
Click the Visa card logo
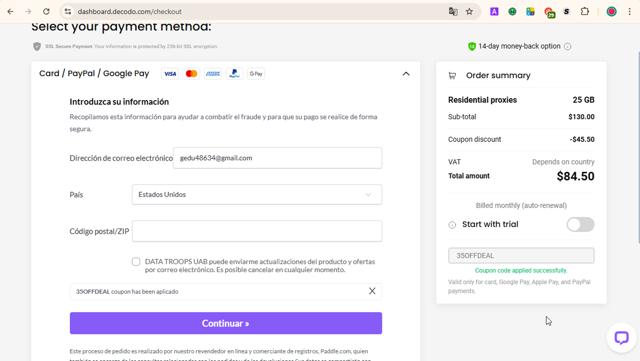170,74
